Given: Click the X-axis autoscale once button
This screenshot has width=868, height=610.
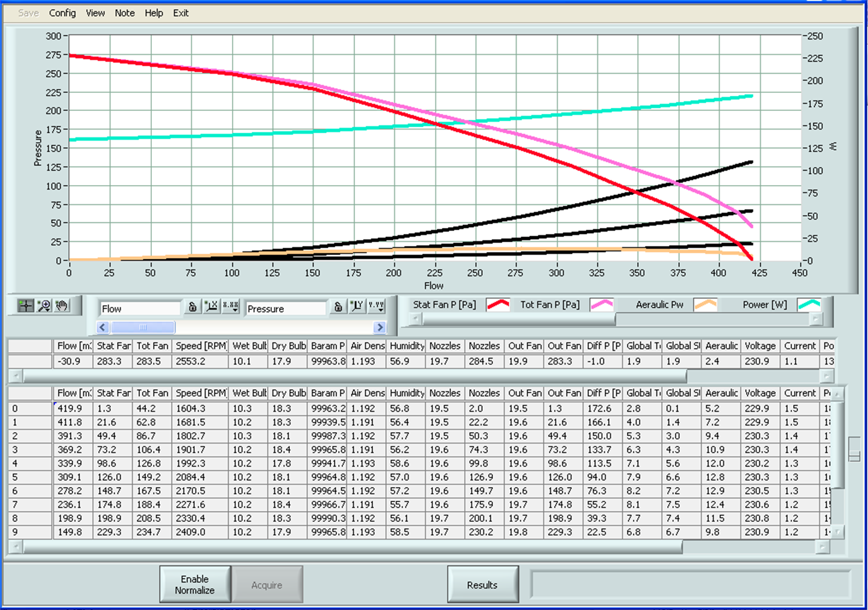Looking at the screenshot, I should (211, 307).
